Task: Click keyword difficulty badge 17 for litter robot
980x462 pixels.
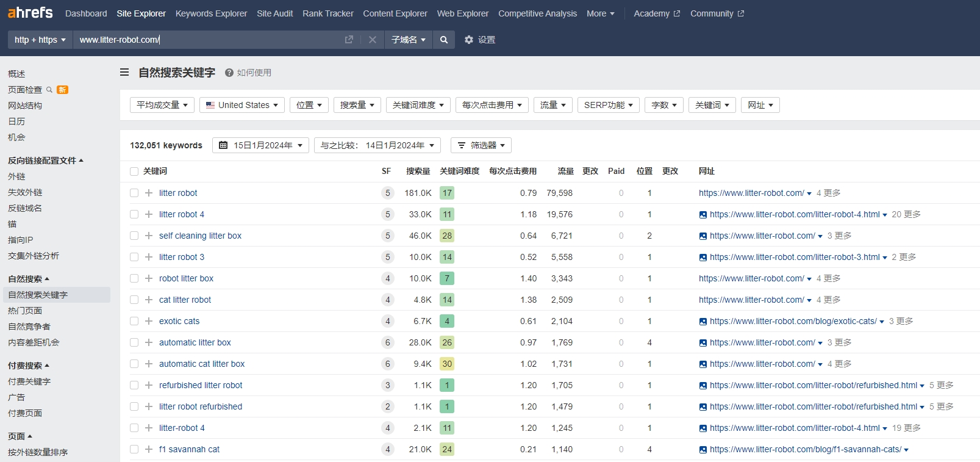Action: coord(447,193)
